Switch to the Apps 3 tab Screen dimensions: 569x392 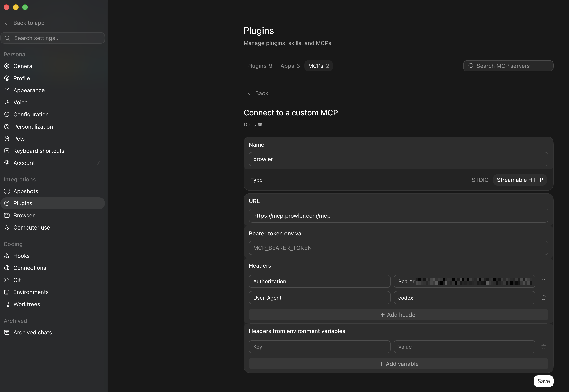(290, 66)
